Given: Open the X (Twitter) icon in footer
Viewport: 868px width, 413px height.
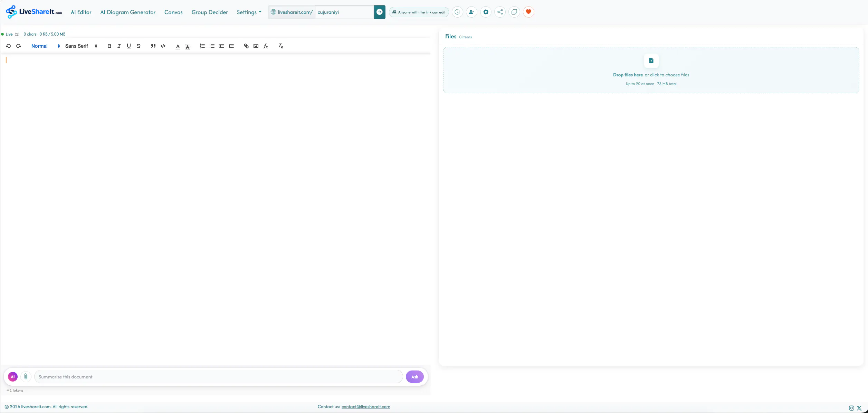Looking at the screenshot, I should click(x=859, y=408).
